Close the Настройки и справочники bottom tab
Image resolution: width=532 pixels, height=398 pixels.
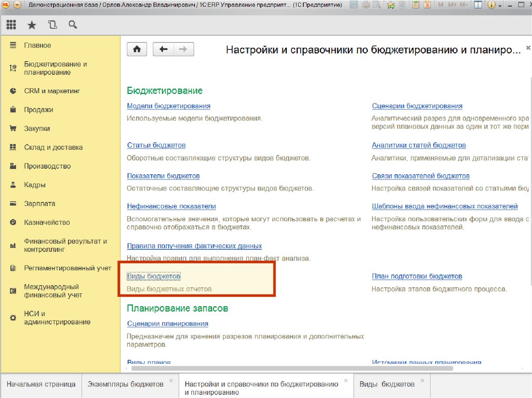[x=345, y=380]
